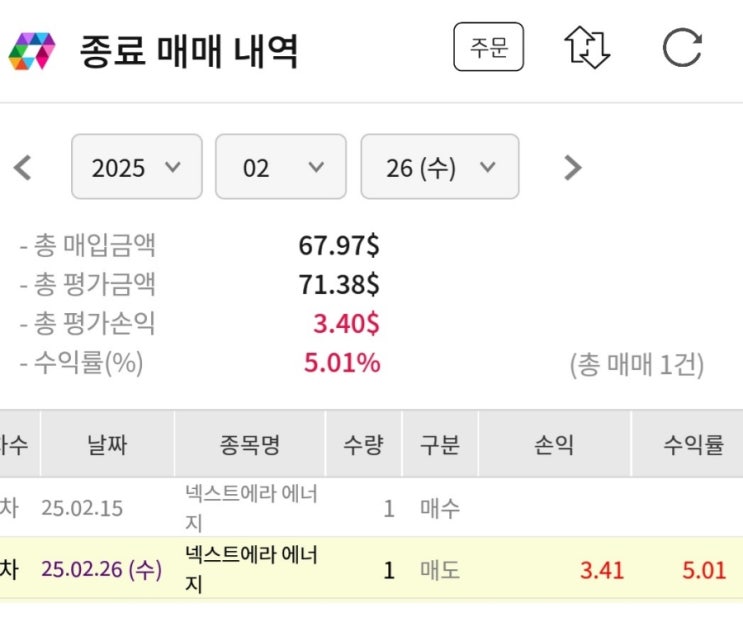Click the refresh circular arrow icon
The image size is (743, 641).
pos(682,47)
